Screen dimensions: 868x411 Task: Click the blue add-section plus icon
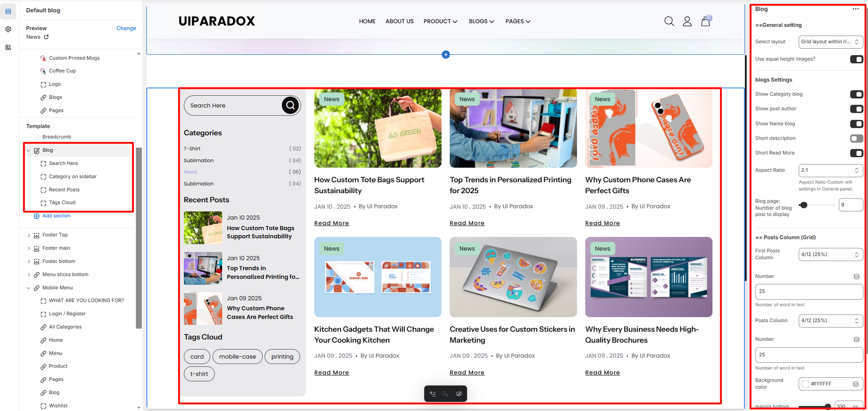[x=446, y=55]
